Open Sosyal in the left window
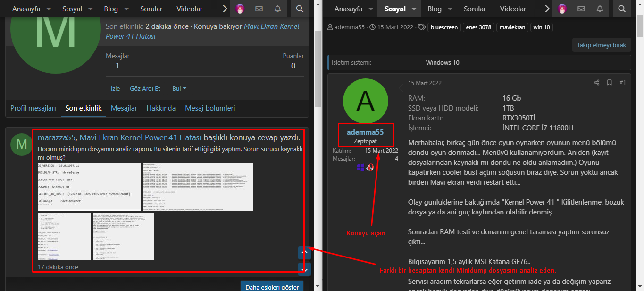The image size is (644, 291). [x=73, y=9]
